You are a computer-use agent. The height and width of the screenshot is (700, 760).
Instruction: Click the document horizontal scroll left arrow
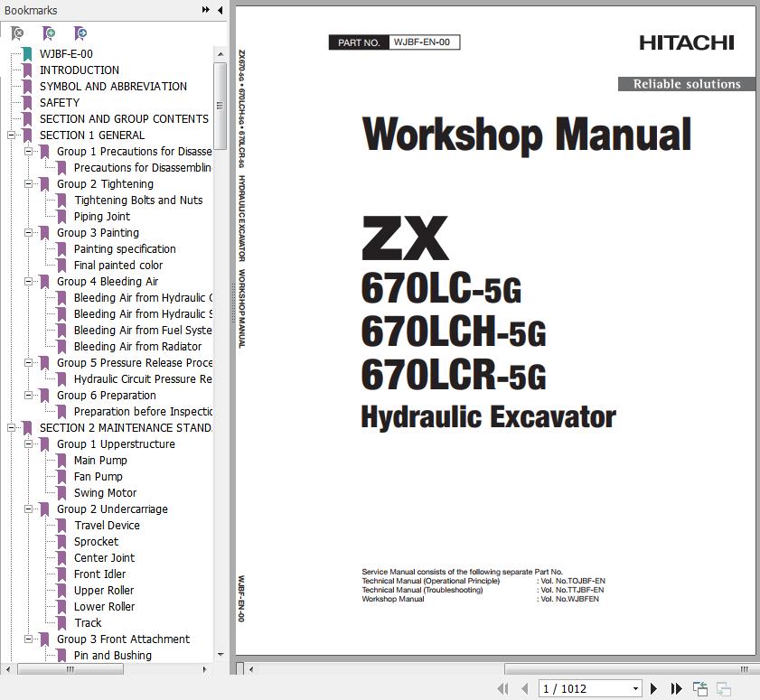[251, 669]
